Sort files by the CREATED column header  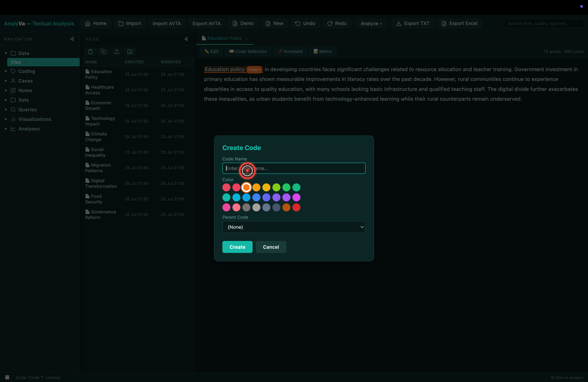click(x=134, y=62)
